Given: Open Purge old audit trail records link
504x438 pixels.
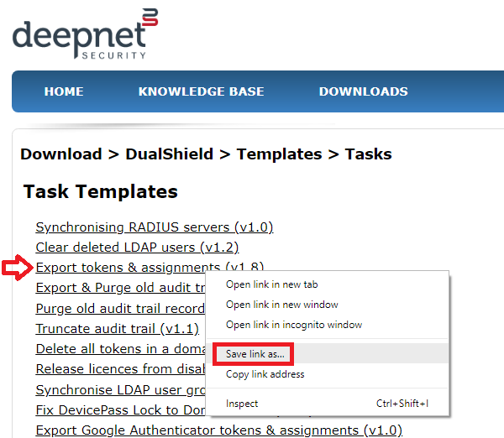Looking at the screenshot, I should [x=120, y=309].
